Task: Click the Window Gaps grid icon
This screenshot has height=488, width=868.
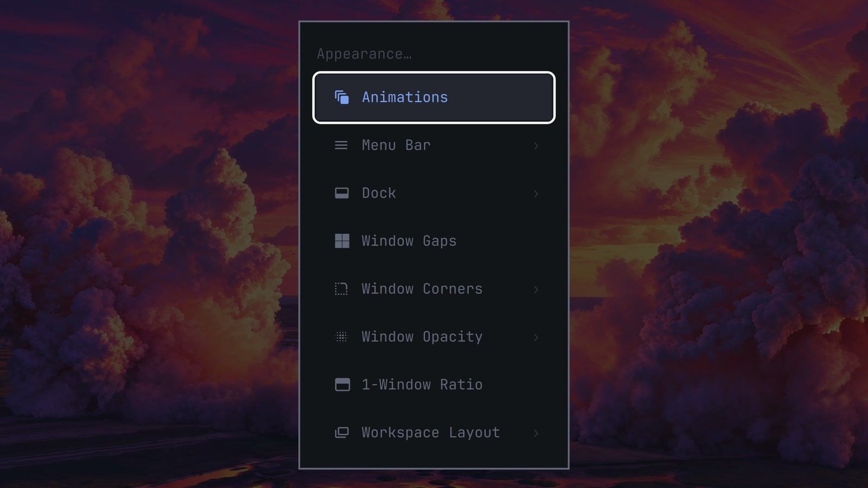Action: (x=342, y=241)
